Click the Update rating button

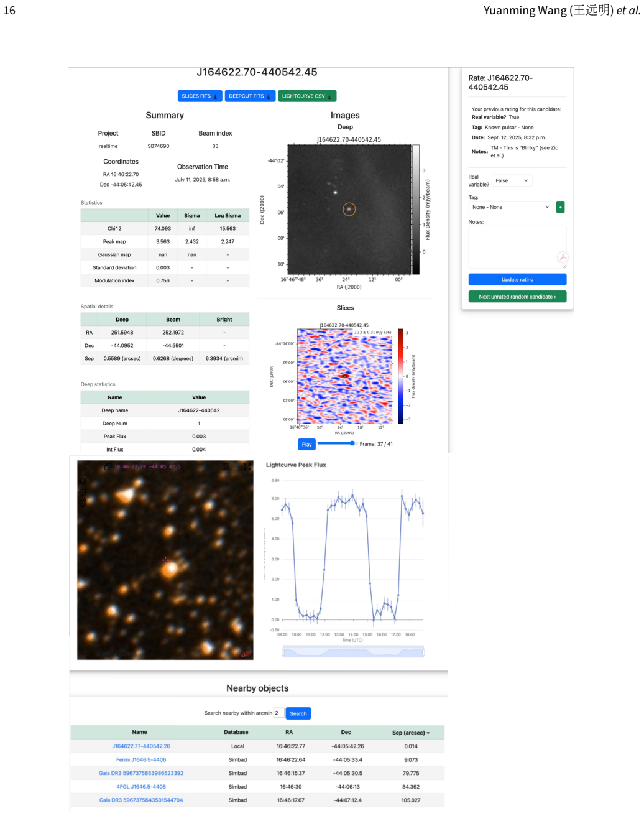[x=517, y=280]
